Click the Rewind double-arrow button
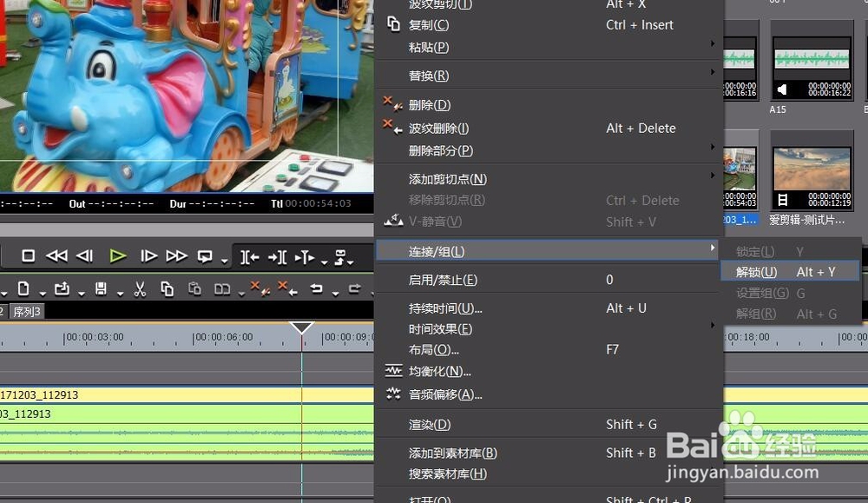Image resolution: width=868 pixels, height=503 pixels. (x=56, y=256)
